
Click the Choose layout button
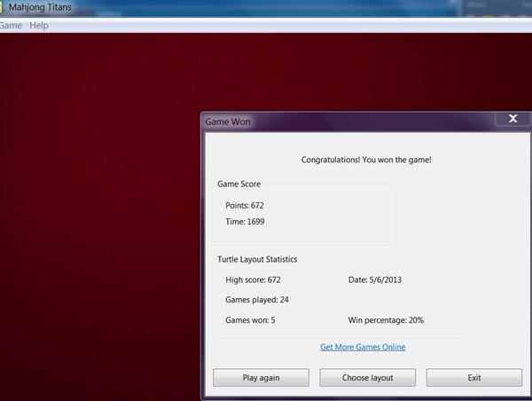367,378
